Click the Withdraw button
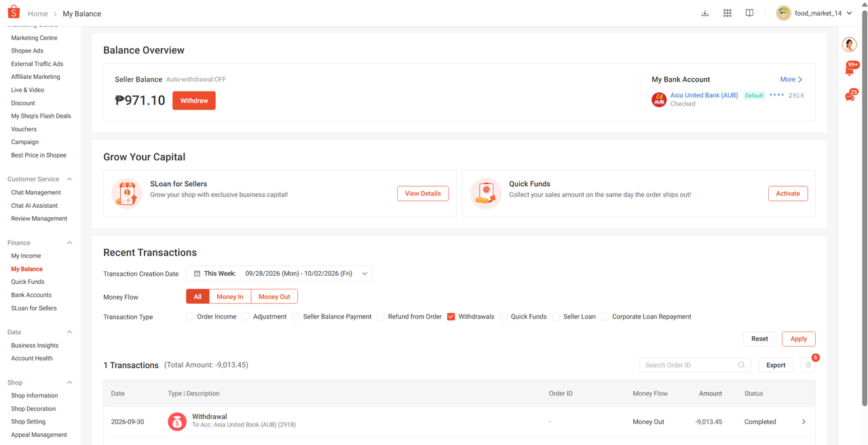The image size is (868, 445). [194, 101]
